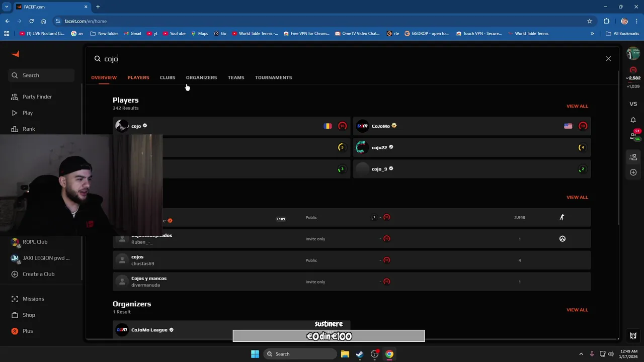Screen dimensions: 644x362
Task: Click the Overwatch game icon in club row
Action: 562,239
